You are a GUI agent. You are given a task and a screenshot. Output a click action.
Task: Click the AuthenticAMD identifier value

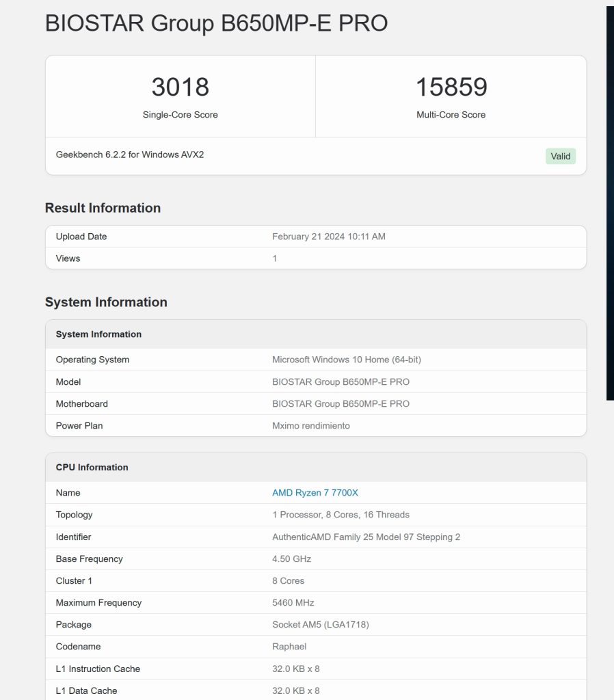[366, 537]
